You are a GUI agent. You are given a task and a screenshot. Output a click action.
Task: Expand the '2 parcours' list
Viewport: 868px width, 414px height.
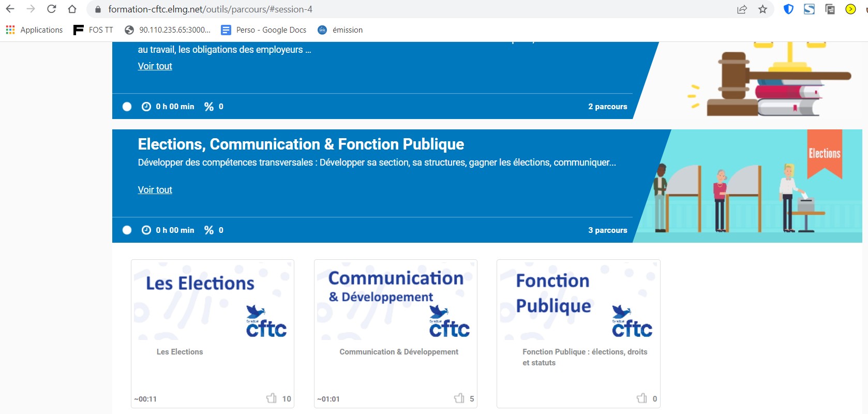607,107
